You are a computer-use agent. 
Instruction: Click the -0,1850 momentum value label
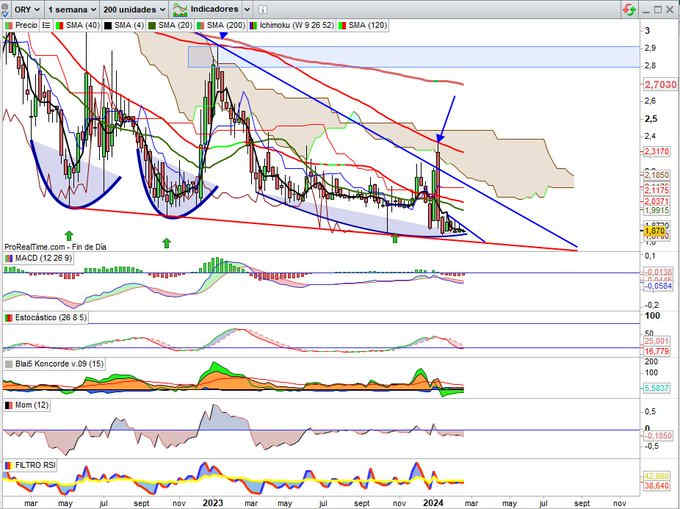point(658,436)
